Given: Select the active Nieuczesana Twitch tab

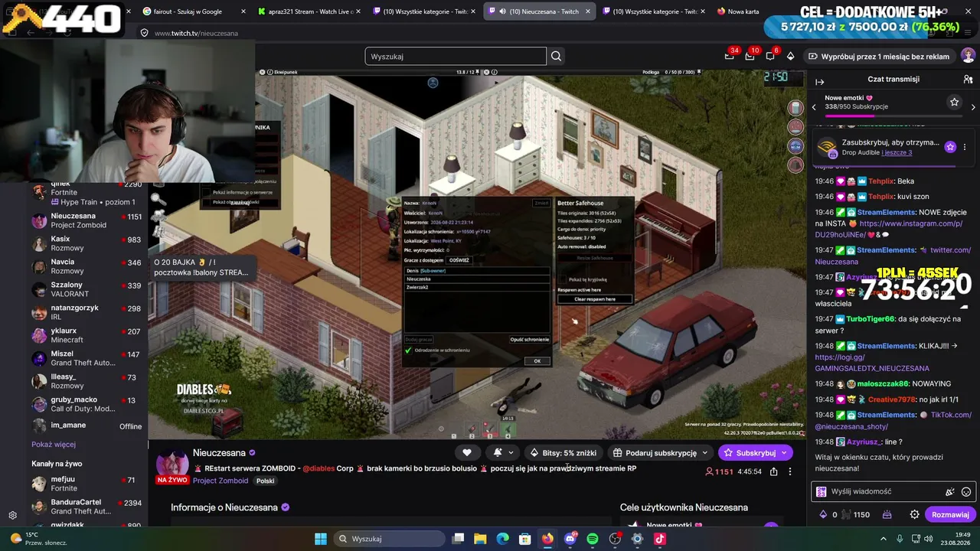Looking at the screenshot, I should coord(539,11).
